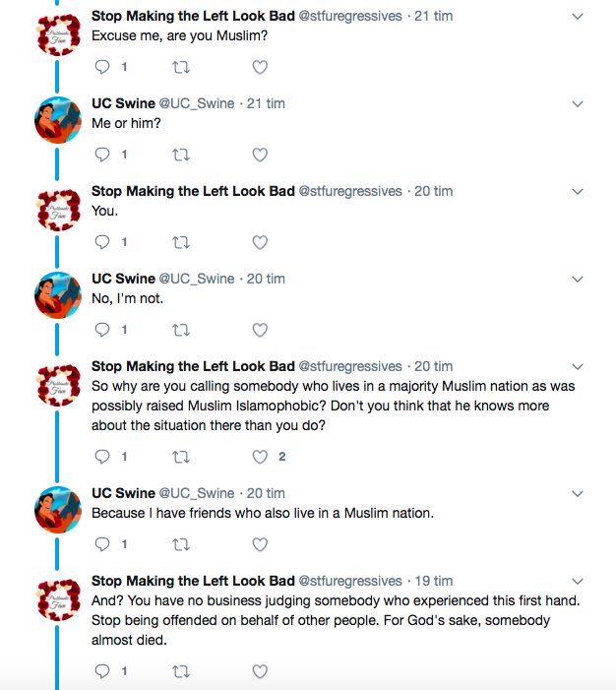Open the chevron menu on the "somebody almost died" tweet
The image size is (616, 690).
click(x=578, y=582)
